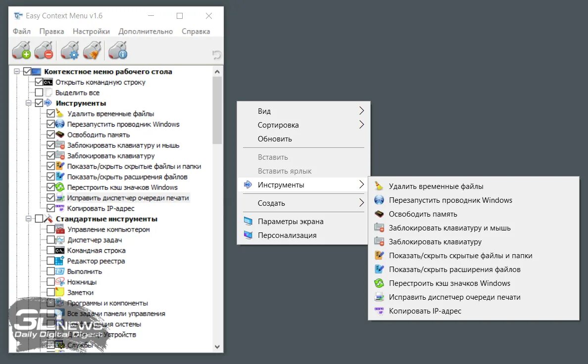The image size is (588, 364).
Task: Click the broom mouse cleanup toolbar icon
Action: [x=92, y=50]
